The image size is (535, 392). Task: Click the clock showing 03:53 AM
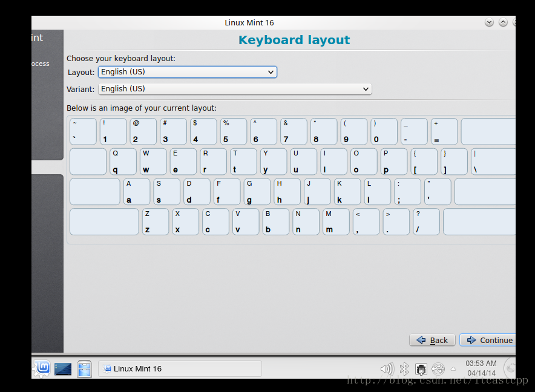481,364
